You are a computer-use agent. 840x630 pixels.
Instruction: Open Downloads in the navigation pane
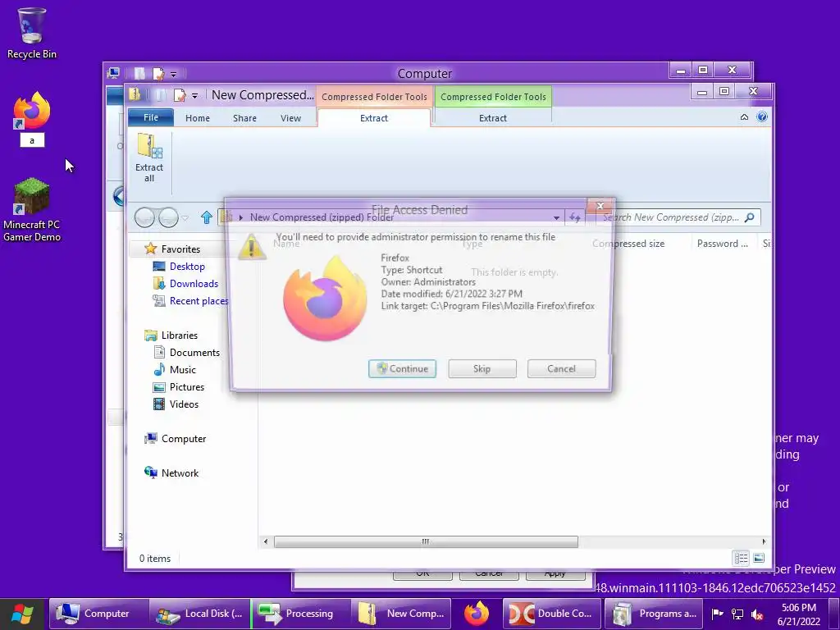[x=194, y=283]
